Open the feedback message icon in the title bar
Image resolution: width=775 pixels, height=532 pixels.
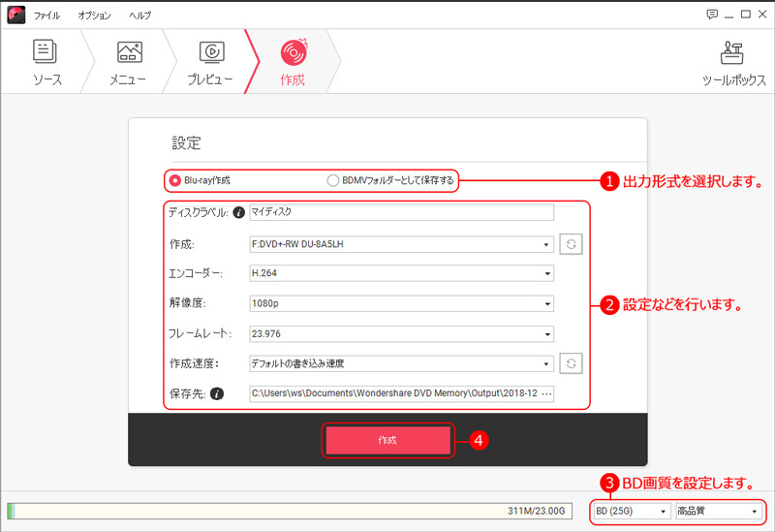[712, 15]
